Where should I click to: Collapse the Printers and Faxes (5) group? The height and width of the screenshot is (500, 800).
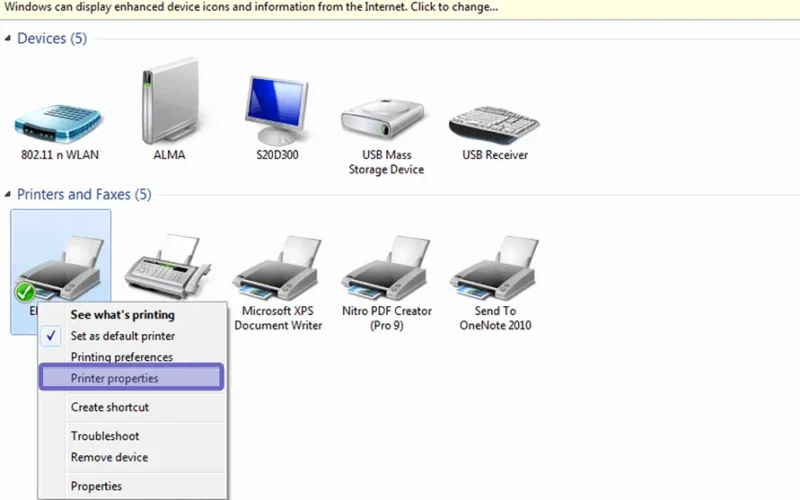point(8,194)
